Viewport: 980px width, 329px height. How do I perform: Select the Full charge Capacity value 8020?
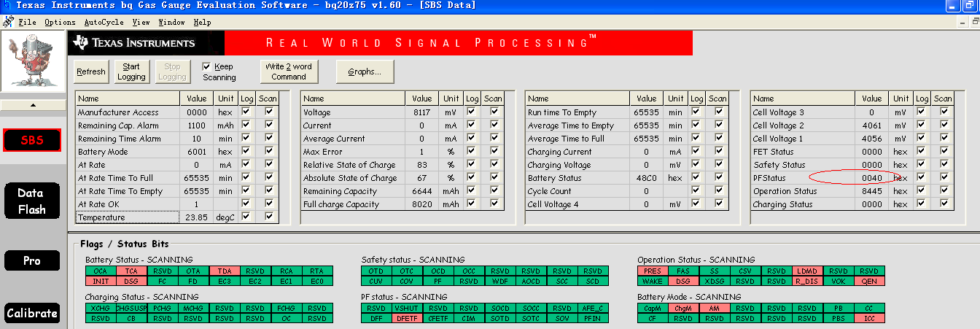click(422, 204)
